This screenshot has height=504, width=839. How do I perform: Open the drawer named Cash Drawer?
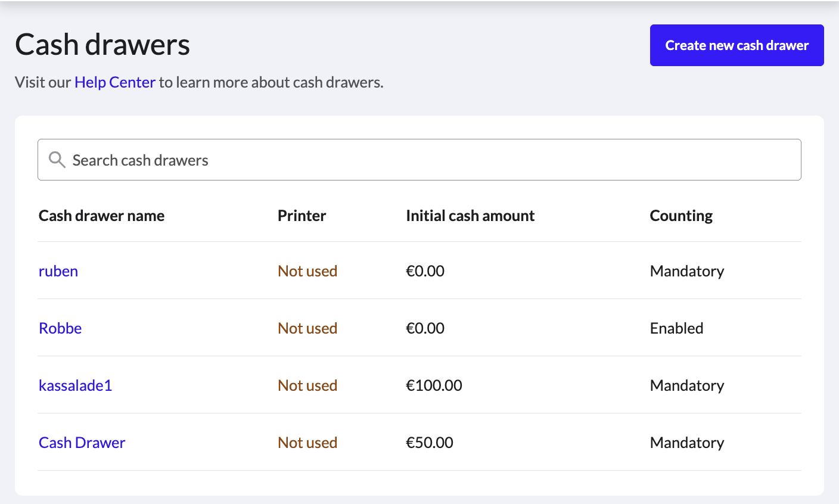point(82,443)
